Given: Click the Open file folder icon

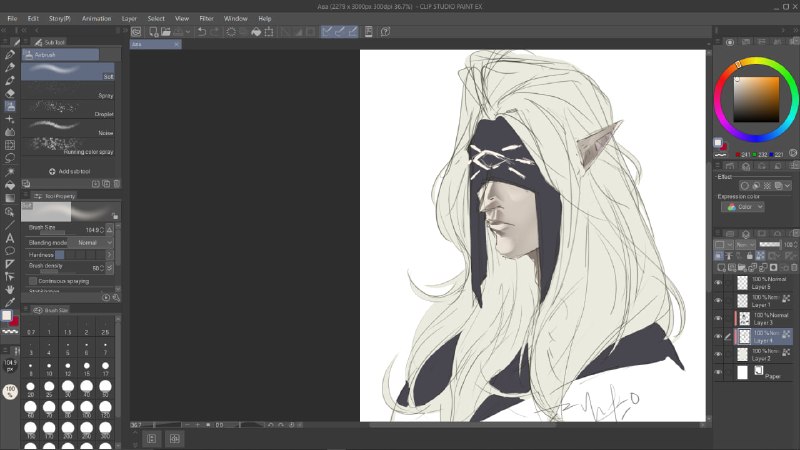Looking at the screenshot, I should click(x=166, y=32).
